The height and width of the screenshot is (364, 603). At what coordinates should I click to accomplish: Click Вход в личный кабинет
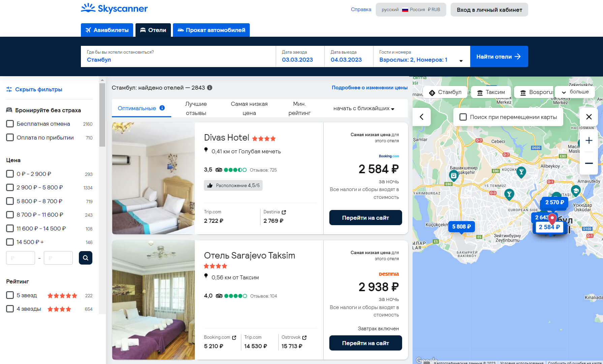[x=489, y=9]
